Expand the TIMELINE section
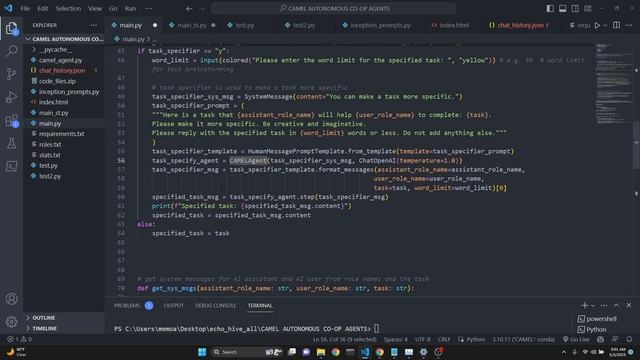This screenshot has height=360, width=640. click(x=44, y=328)
